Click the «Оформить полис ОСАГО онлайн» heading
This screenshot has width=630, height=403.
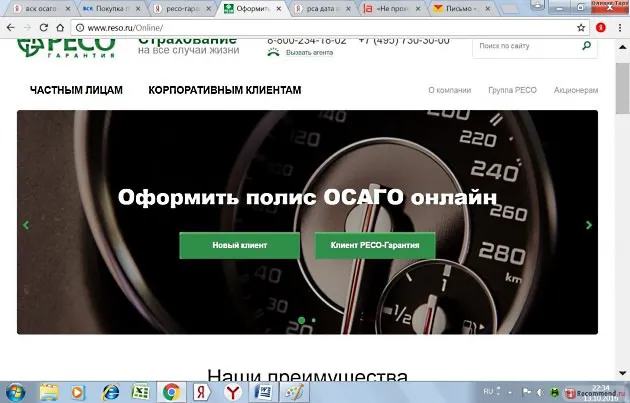pos(307,197)
